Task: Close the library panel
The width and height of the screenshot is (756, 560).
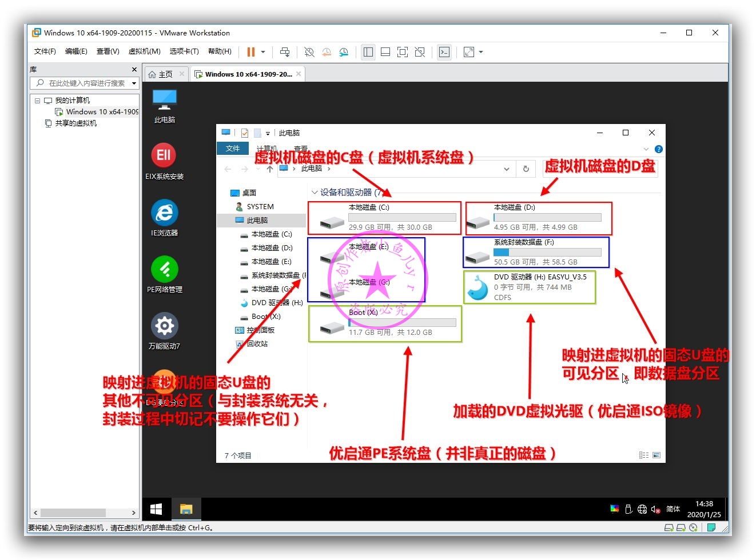Action: point(134,69)
